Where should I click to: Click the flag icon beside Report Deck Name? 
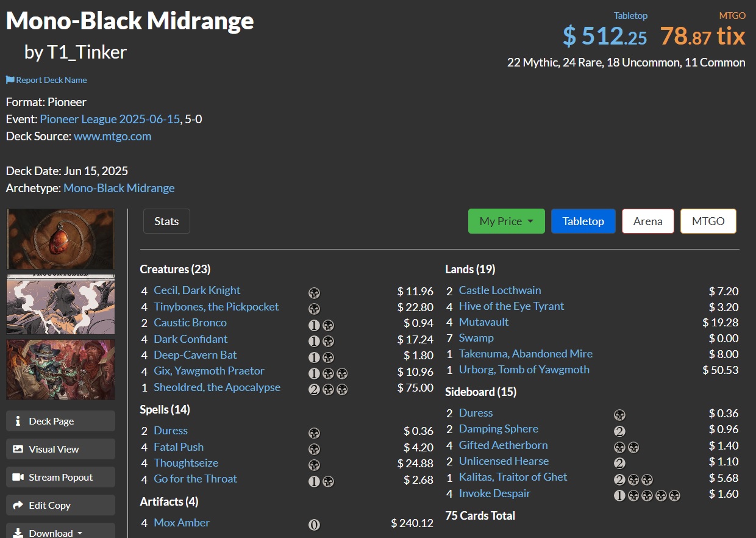pos(10,80)
